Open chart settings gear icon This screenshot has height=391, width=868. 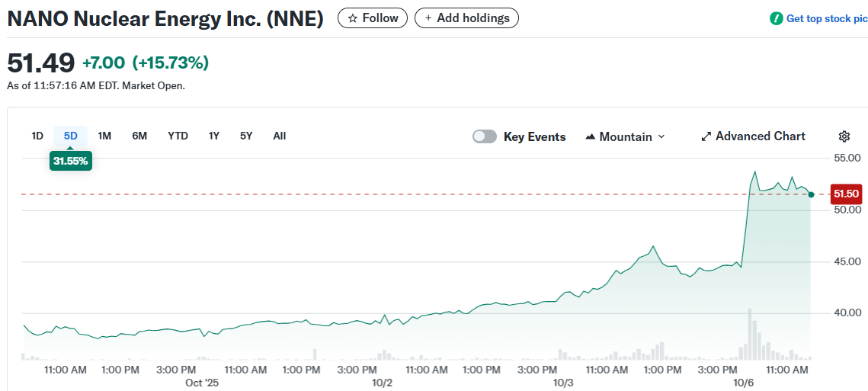coord(844,136)
